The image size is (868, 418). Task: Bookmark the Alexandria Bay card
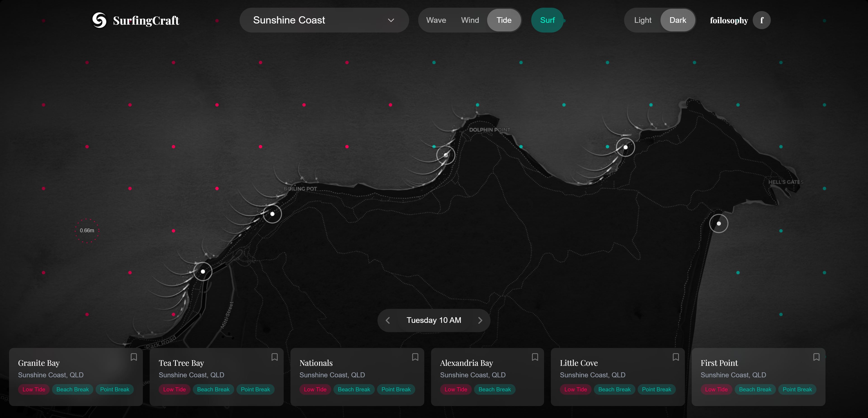click(x=535, y=357)
